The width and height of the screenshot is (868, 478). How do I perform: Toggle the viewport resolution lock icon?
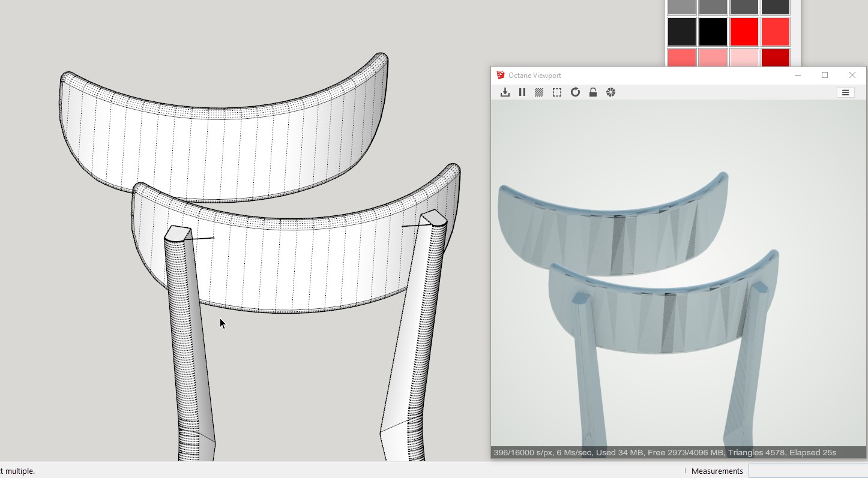click(x=593, y=92)
